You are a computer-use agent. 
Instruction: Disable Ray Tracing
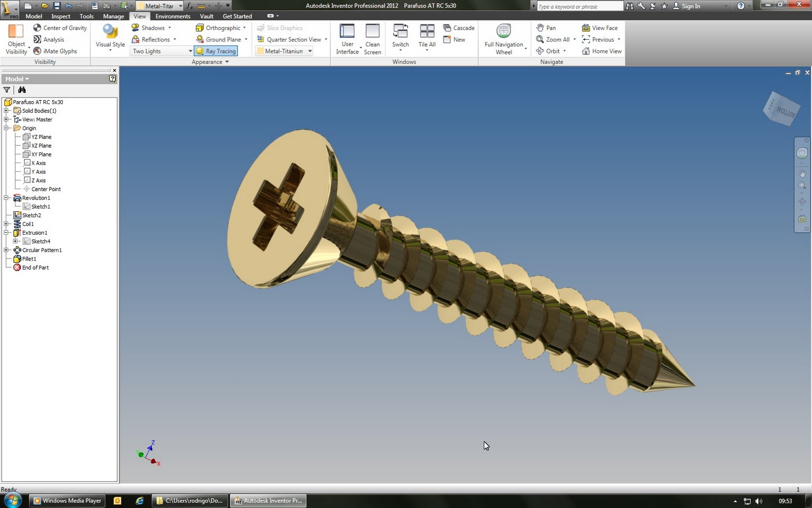(x=216, y=51)
